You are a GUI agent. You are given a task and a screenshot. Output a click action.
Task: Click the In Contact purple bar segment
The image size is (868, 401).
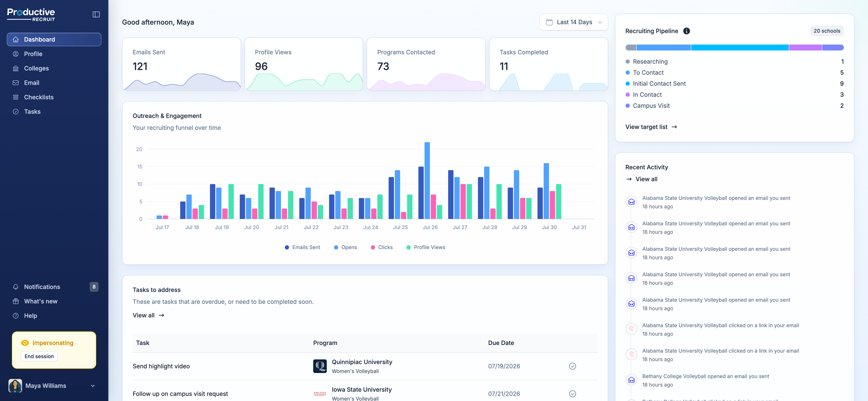click(805, 48)
